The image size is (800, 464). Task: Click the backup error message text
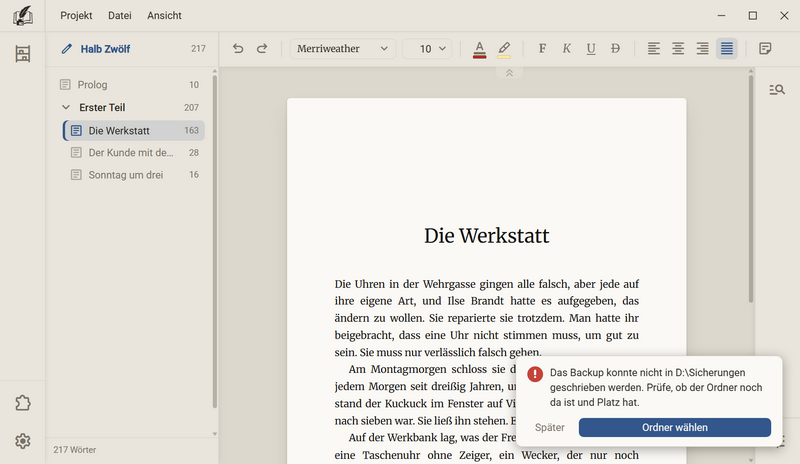click(x=656, y=387)
